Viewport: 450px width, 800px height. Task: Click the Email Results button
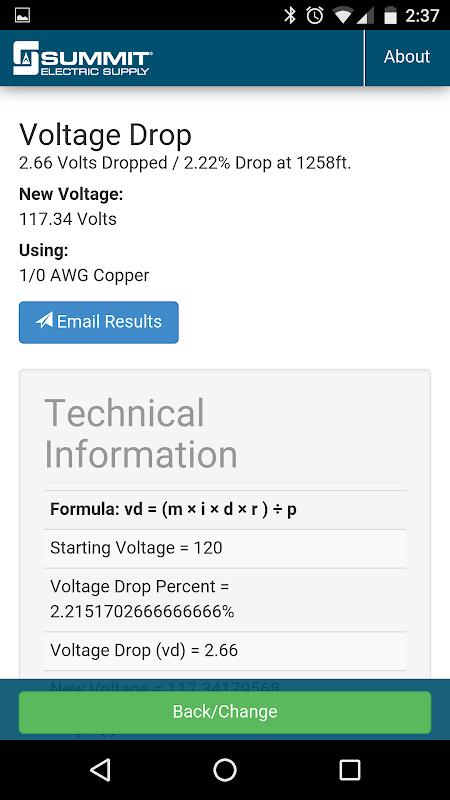pyautogui.click(x=99, y=322)
